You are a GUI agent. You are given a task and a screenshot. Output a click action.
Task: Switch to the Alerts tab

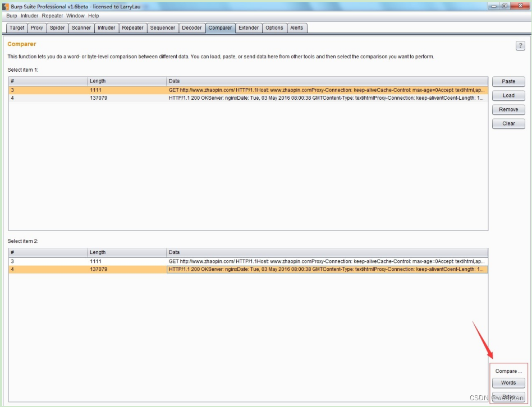coord(296,28)
